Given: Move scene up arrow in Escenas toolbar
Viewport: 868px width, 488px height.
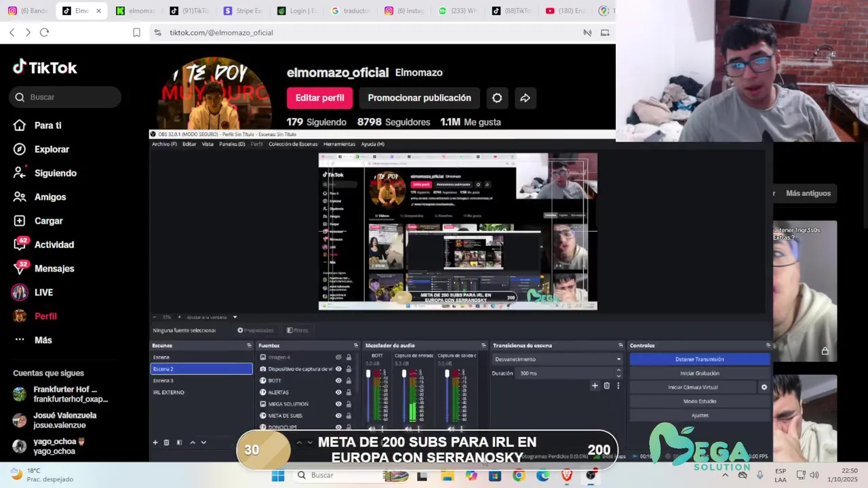Looking at the screenshot, I should coord(193,443).
